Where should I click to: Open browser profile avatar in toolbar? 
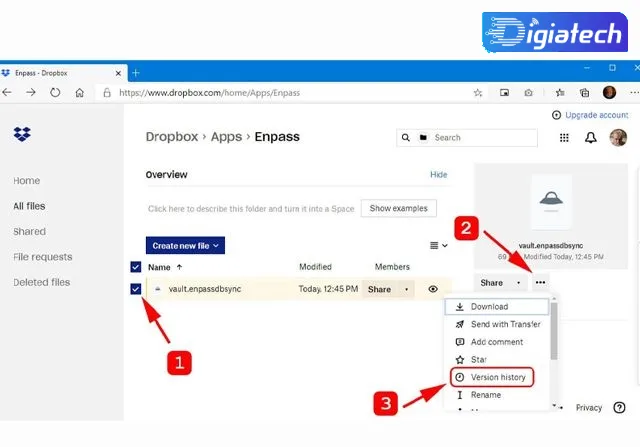(x=609, y=92)
